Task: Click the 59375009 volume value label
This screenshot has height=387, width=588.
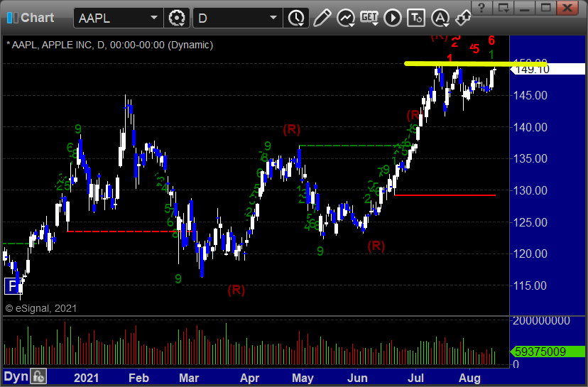Action: click(x=548, y=351)
